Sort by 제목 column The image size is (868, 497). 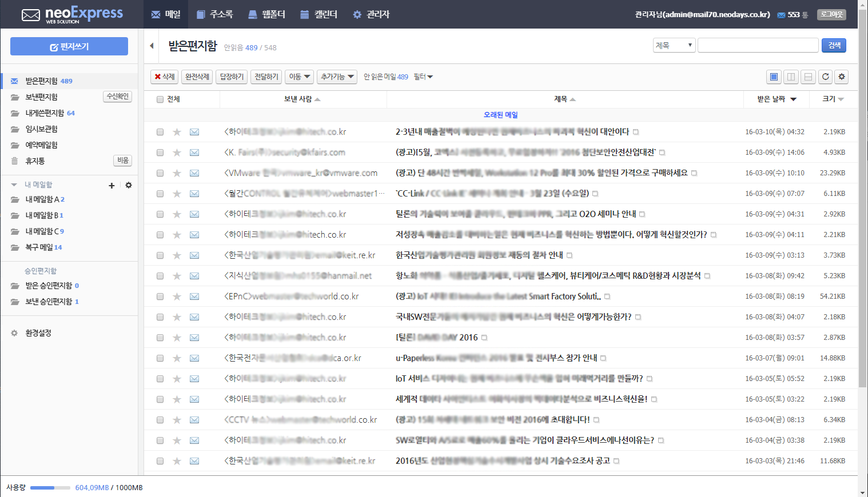click(x=565, y=99)
